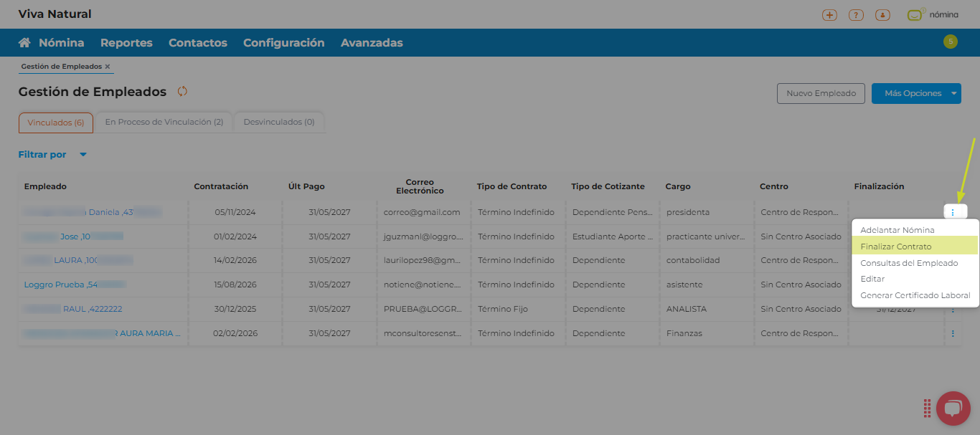
Task: Open the red chat bubble widget
Action: 953,408
